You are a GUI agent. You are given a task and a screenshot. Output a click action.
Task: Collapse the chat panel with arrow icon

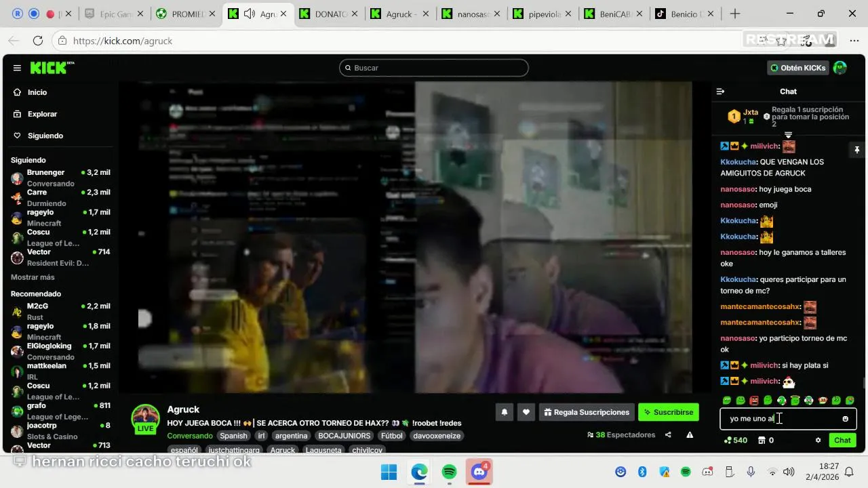point(720,91)
